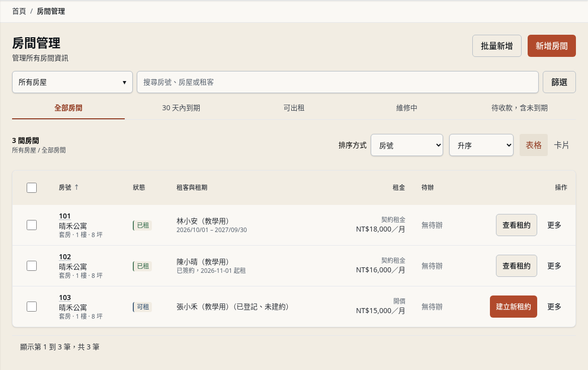The image size is (588, 370).
Task: Switch to the 可出租 tab
Action: (294, 108)
